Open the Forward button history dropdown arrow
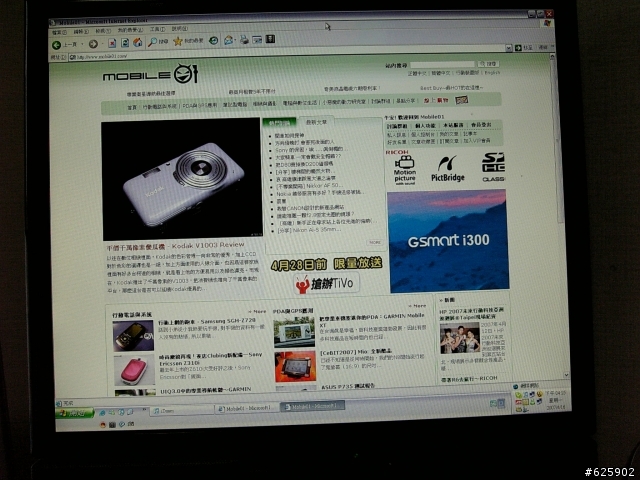This screenshot has width=640, height=480. click(102, 43)
